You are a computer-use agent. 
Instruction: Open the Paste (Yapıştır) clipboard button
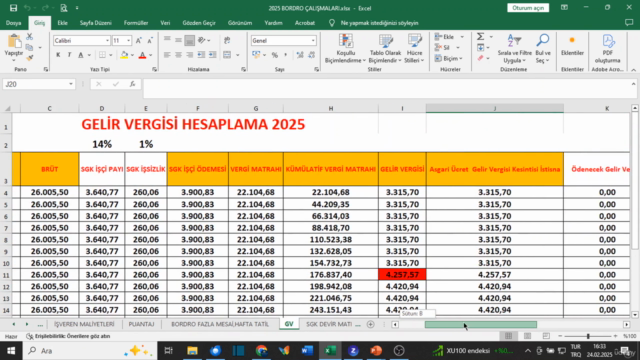pos(13,46)
